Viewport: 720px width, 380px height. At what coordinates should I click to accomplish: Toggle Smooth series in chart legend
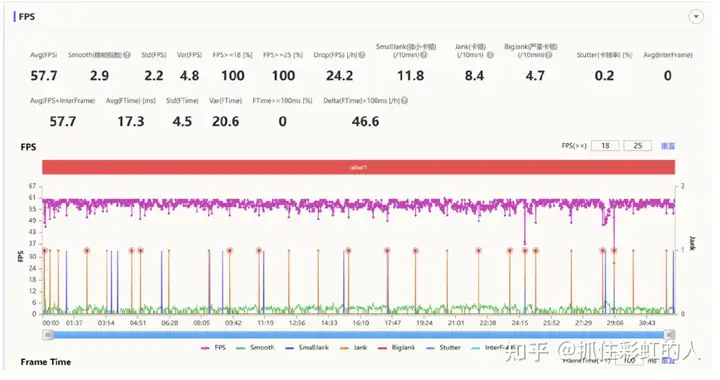[x=255, y=347]
